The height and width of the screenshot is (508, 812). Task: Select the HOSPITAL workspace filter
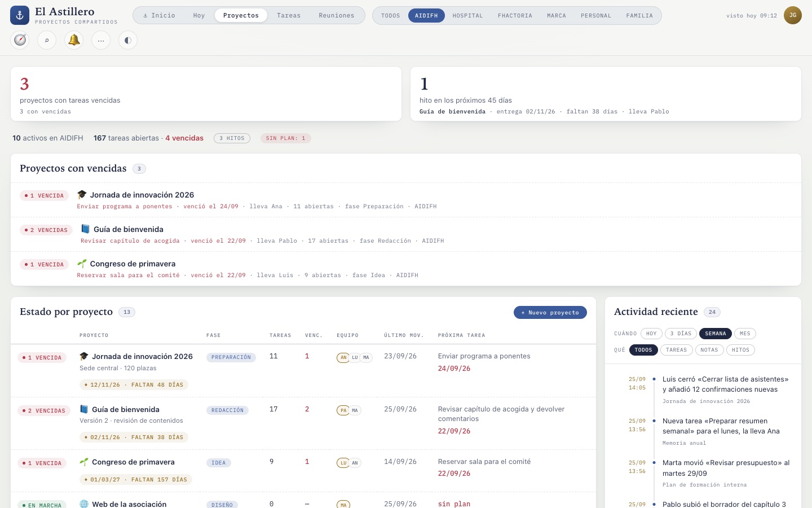(x=467, y=15)
